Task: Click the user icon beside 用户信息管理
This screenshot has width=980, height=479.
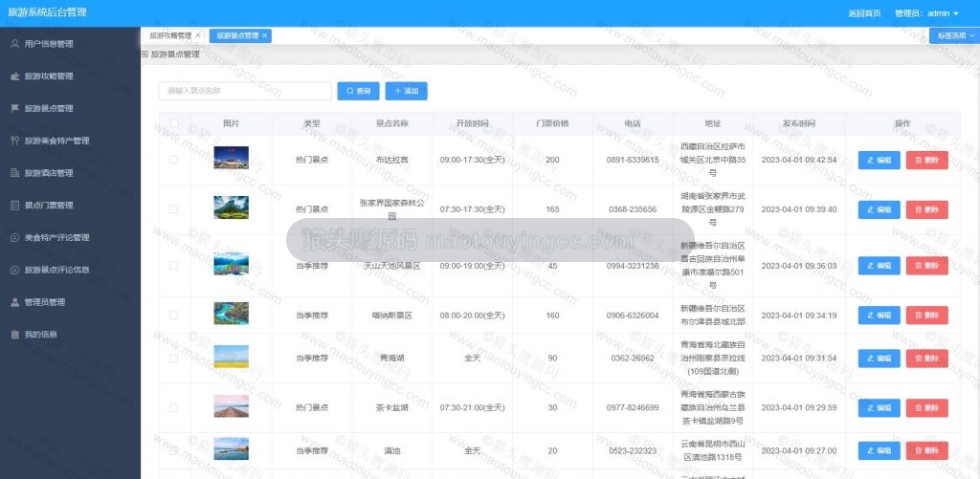Action: click(x=15, y=44)
